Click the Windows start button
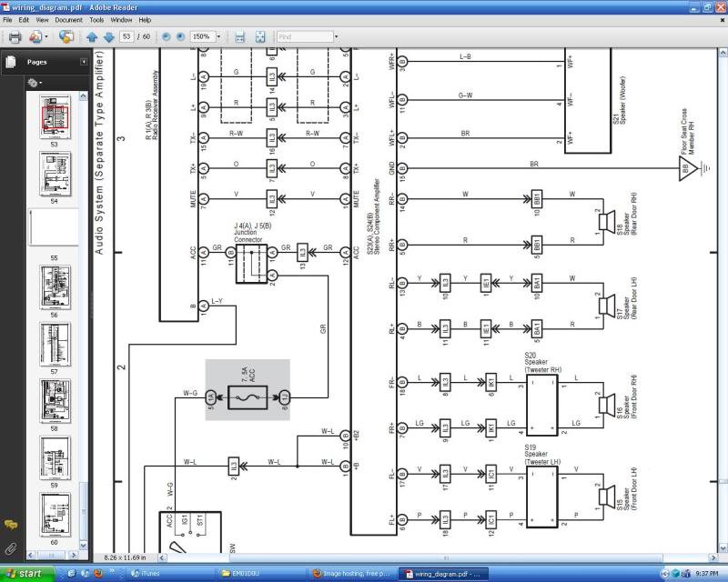The height and width of the screenshot is (582, 728). point(26,574)
